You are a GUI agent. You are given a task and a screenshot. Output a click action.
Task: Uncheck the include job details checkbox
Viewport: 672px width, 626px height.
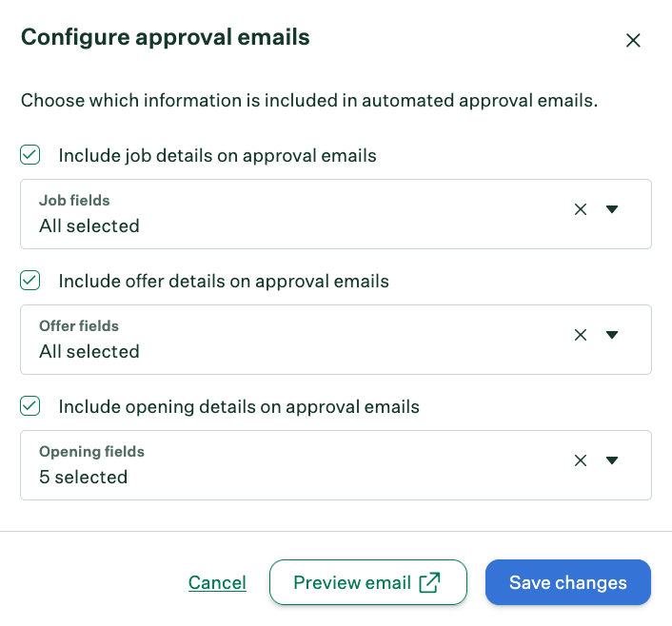[30, 155]
